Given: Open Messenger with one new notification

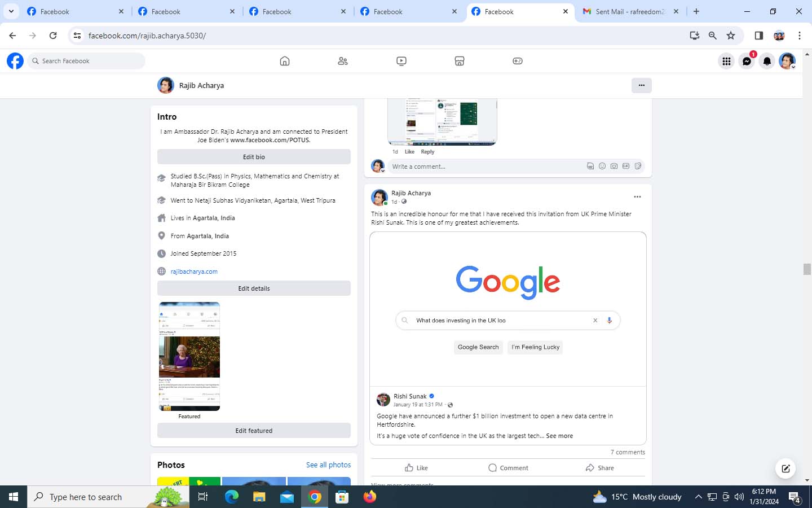Looking at the screenshot, I should [x=747, y=61].
